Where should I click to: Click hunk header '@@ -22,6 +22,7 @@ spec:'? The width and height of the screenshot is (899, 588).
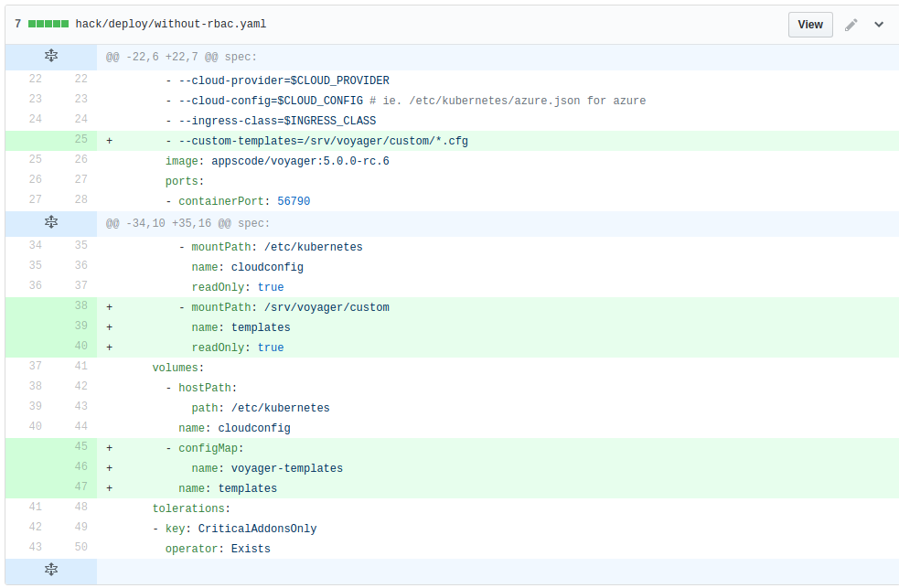(186, 57)
